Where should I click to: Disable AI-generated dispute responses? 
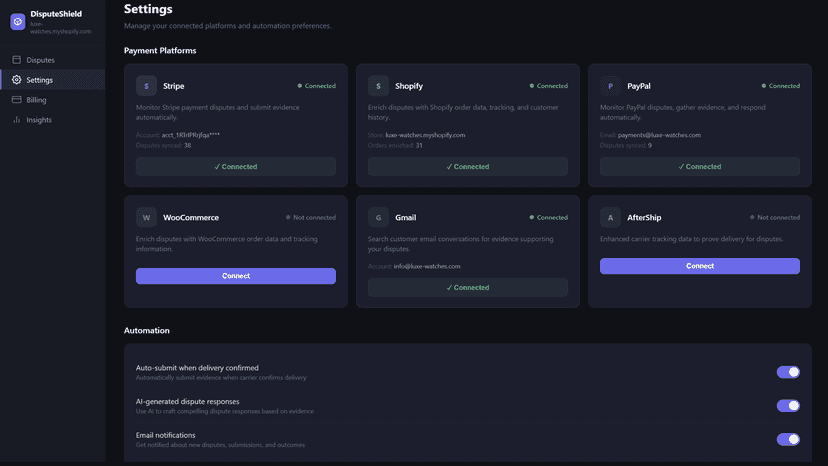pos(788,406)
